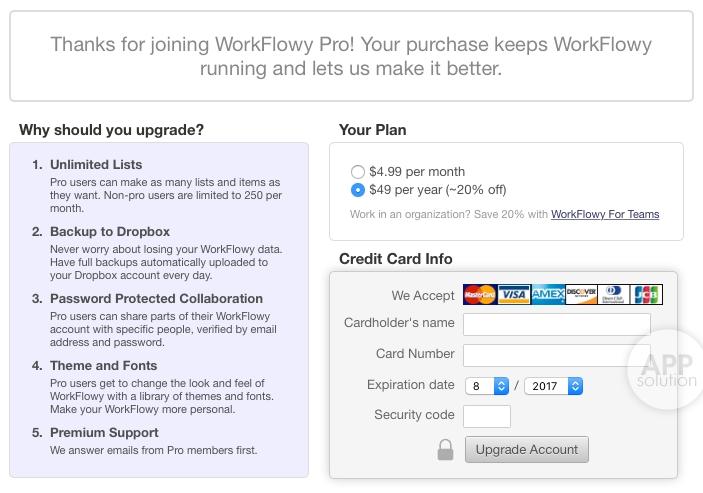Click the Diners Club card icon
The width and height of the screenshot is (703, 493).
pyautogui.click(x=614, y=295)
